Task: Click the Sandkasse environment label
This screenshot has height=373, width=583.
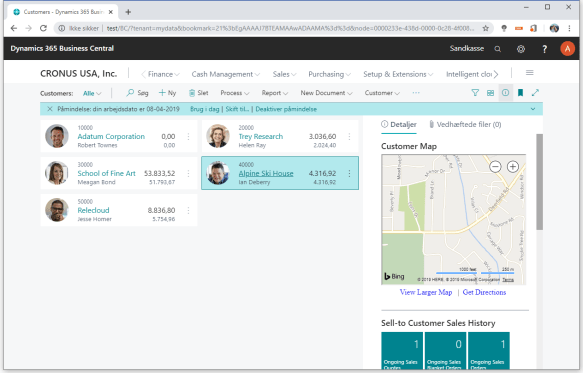Action: point(467,48)
